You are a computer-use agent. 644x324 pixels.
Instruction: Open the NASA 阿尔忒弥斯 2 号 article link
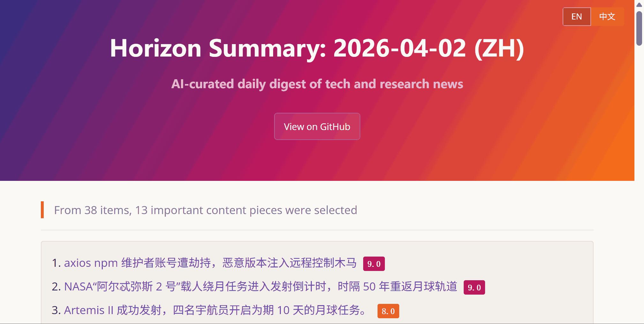coord(260,287)
